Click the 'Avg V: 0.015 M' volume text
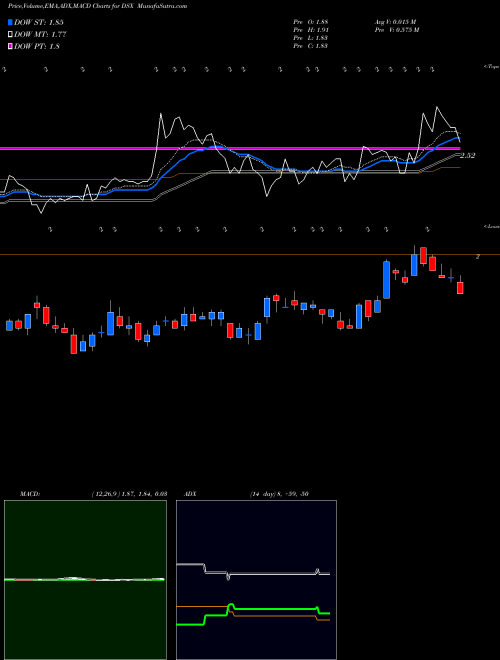 [x=395, y=22]
